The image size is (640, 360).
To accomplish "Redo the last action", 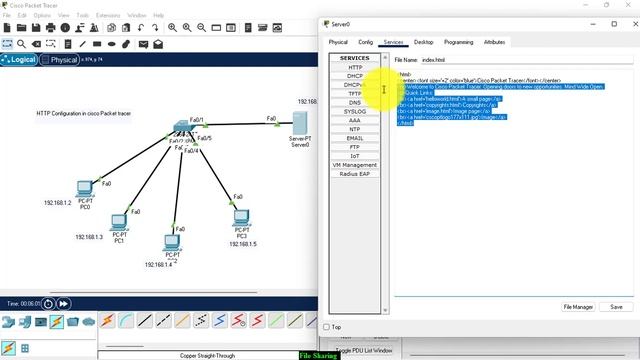I will tap(155, 28).
